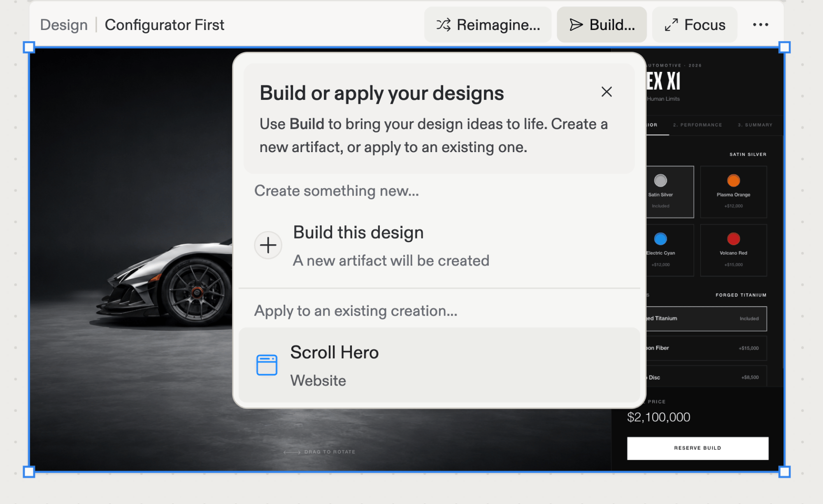This screenshot has width=823, height=504.
Task: Click the Apply to an existing creation heading
Action: pyautogui.click(x=356, y=311)
